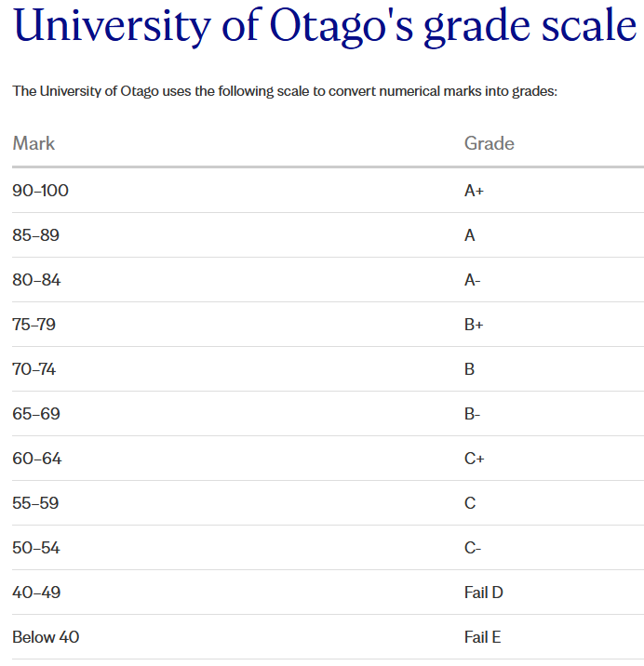
Task: Select the 90–100 mark cell
Action: 40,191
